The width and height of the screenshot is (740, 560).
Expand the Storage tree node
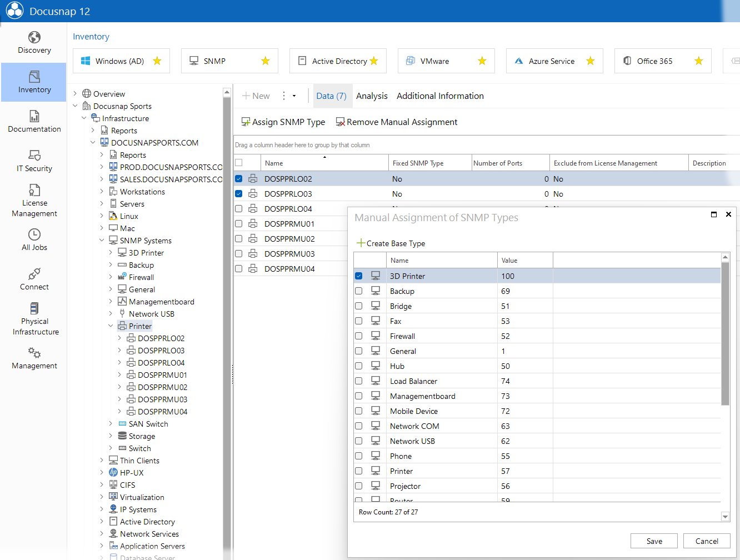111,436
